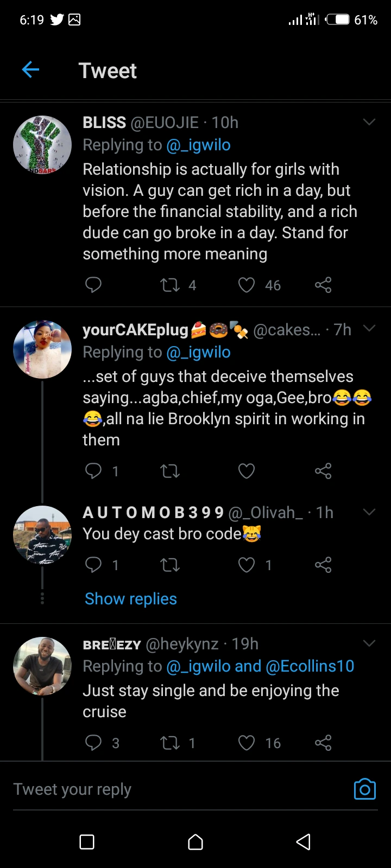Screen dimensions: 391x868
Task: Like BLISS's tweet with the heart
Action: point(247,285)
